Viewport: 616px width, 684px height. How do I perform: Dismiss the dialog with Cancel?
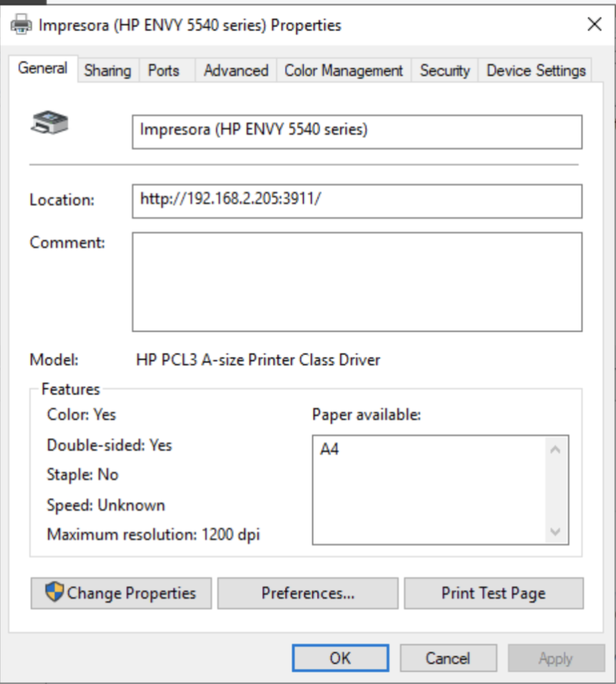(x=448, y=657)
